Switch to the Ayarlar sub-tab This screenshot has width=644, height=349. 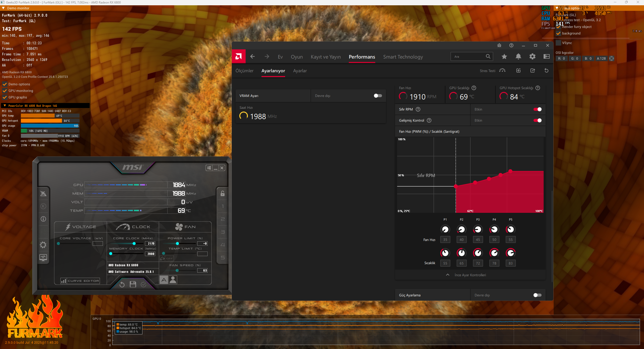point(300,71)
